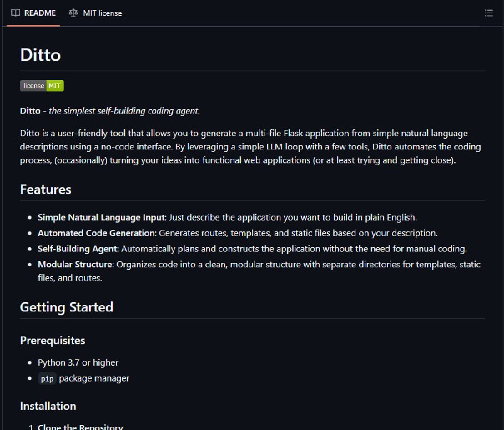Click the Installation subheading
Screen dimensions: 504x430
(x=48, y=406)
